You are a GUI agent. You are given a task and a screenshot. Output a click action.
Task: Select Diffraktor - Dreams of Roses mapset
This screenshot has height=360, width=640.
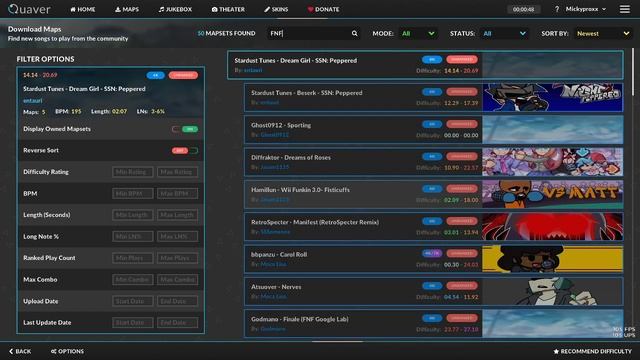pyautogui.click(x=433, y=162)
